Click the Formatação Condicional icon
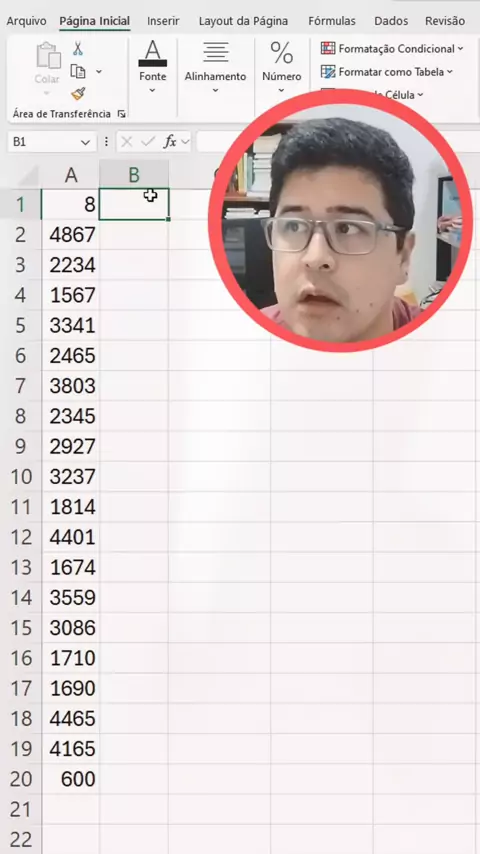Image resolution: width=480 pixels, height=854 pixels. click(x=328, y=48)
